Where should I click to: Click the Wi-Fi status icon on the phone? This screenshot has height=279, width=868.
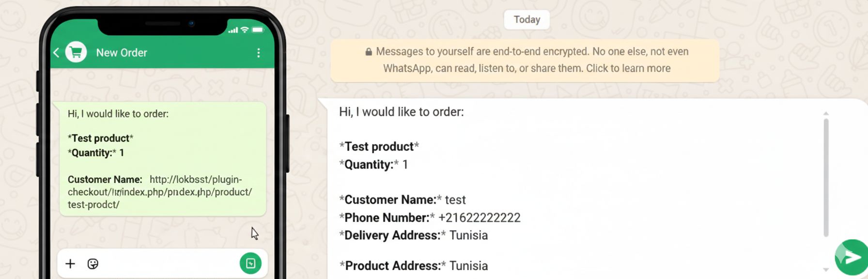pyautogui.click(x=245, y=30)
